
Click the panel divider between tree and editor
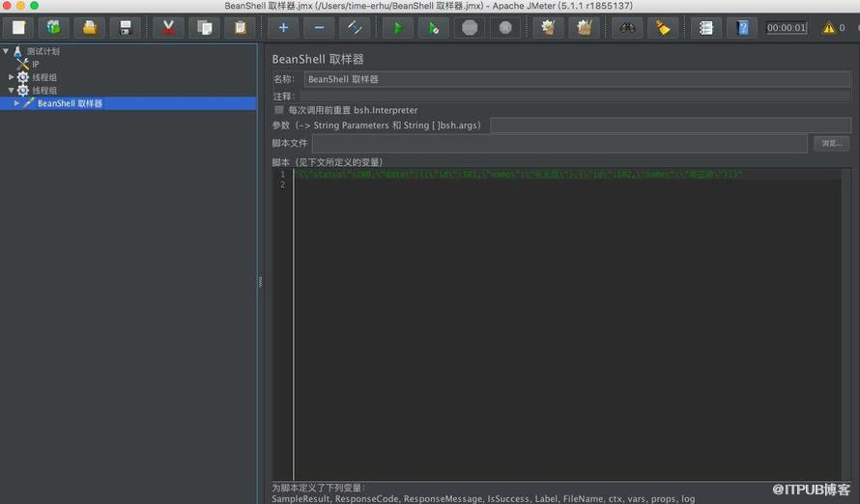[x=260, y=282]
